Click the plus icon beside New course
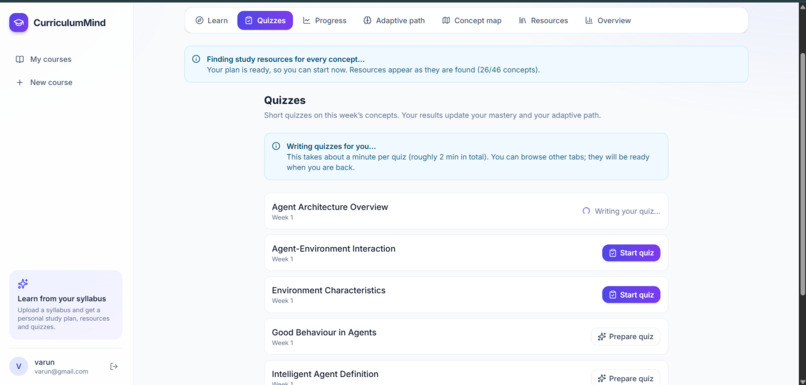 coord(20,82)
